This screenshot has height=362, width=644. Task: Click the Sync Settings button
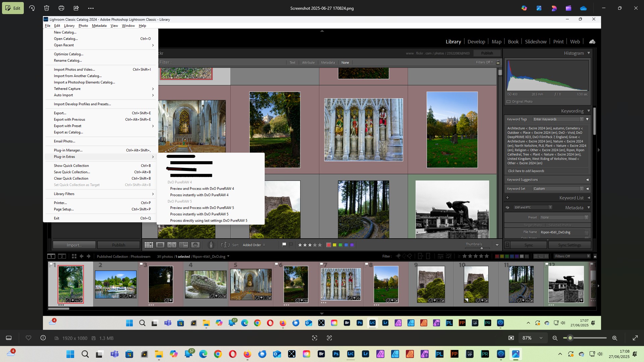coord(570,245)
